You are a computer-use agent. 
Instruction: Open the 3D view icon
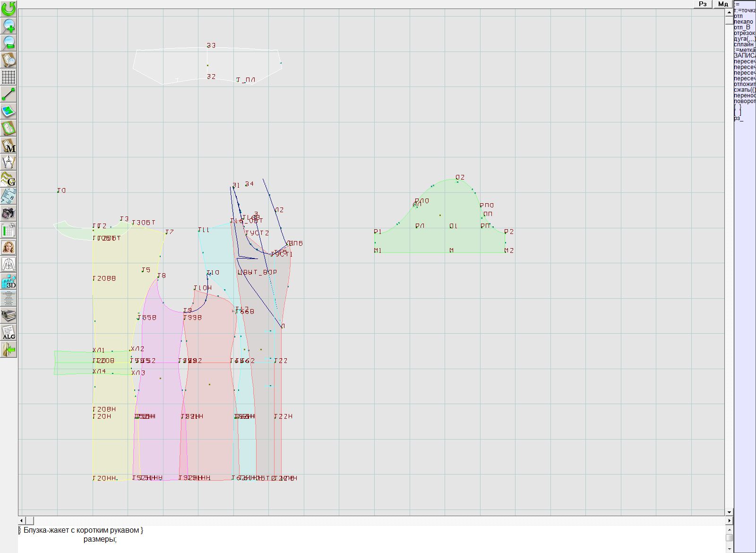[x=9, y=282]
